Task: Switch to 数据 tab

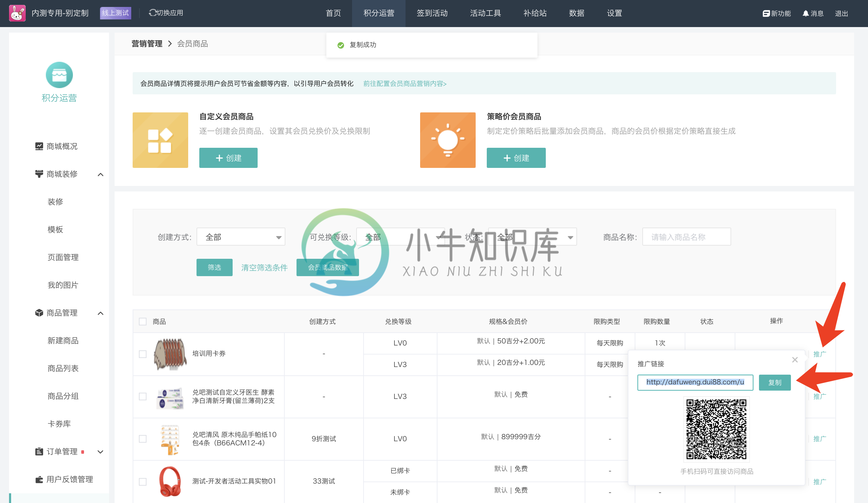Action: [x=577, y=13]
